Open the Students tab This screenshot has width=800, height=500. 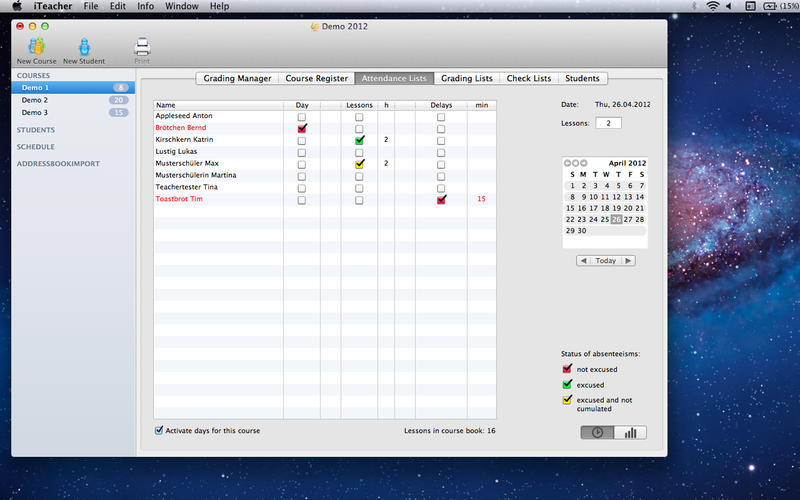pos(582,78)
